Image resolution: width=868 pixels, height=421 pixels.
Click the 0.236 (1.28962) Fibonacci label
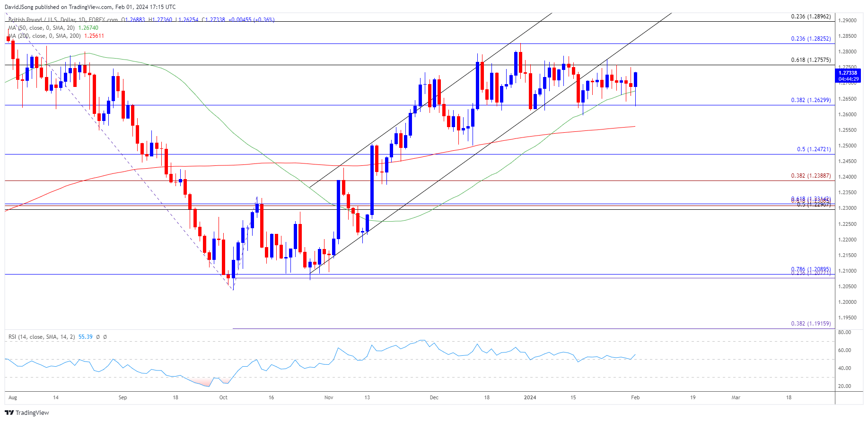(811, 17)
